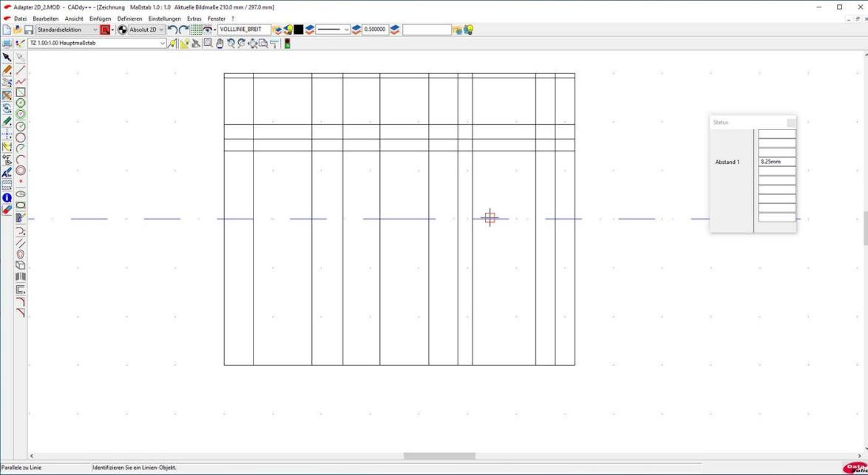
Task: Save the drawing with the floppy disk icon
Action: (x=28, y=30)
